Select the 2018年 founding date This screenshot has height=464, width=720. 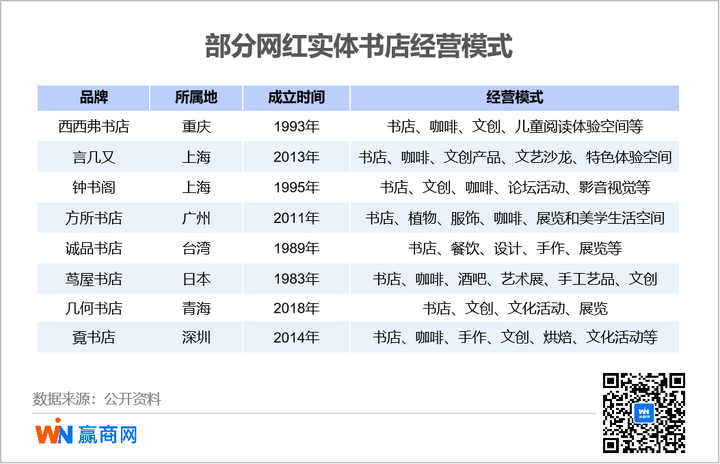point(296,308)
